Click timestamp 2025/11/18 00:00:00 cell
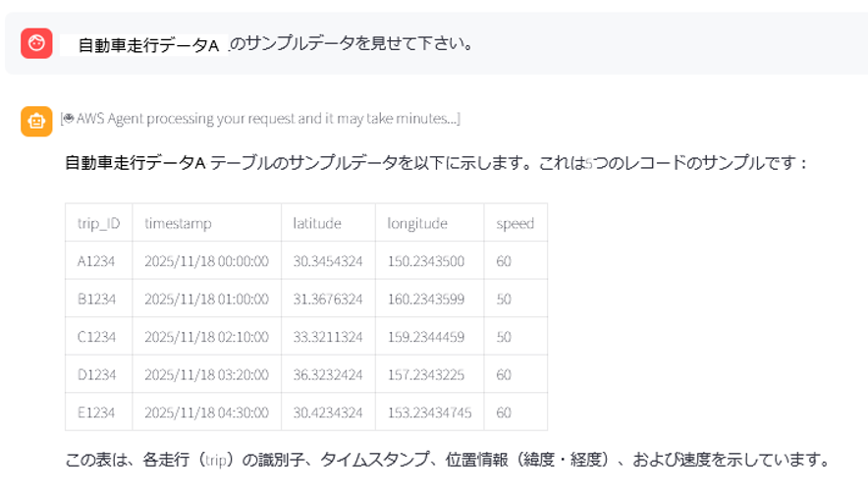The image size is (868, 497). (206, 260)
